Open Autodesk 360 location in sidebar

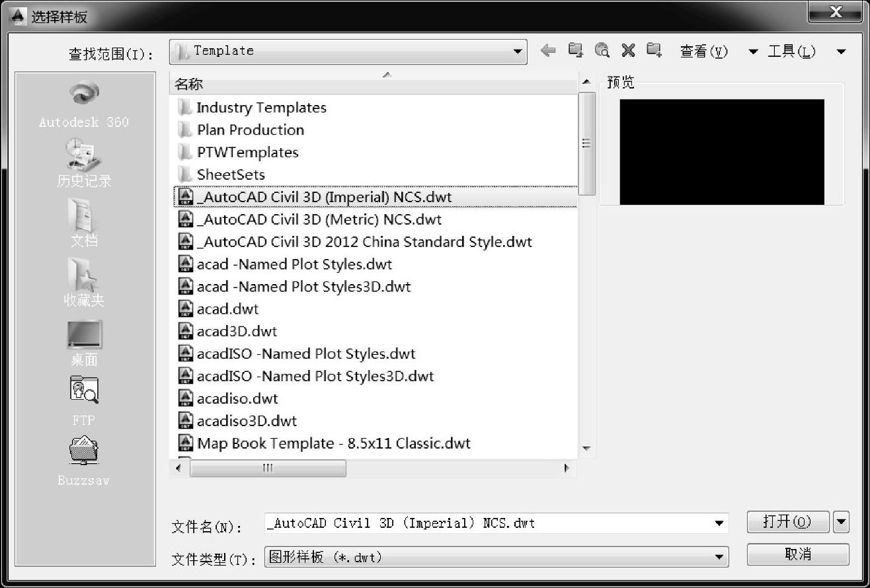pos(84,104)
